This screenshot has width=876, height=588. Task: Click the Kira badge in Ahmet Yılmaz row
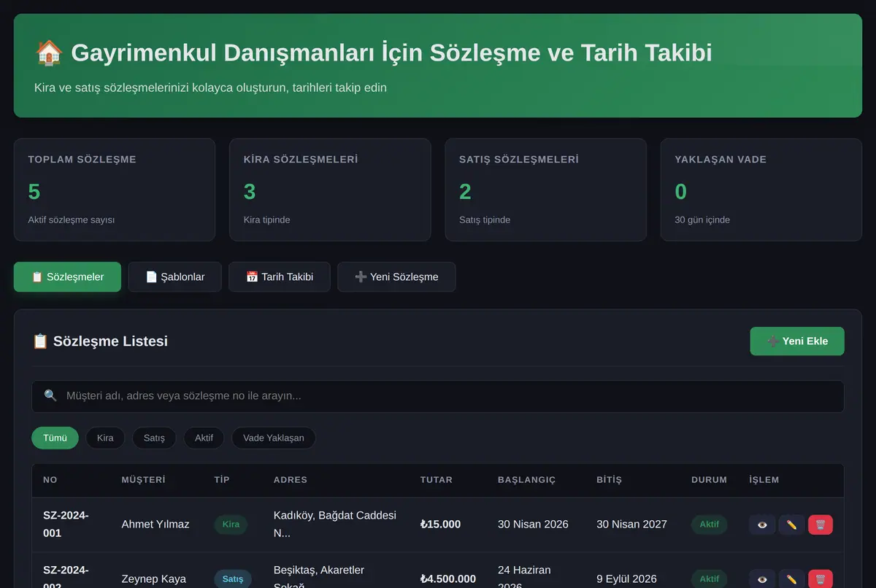[231, 525]
